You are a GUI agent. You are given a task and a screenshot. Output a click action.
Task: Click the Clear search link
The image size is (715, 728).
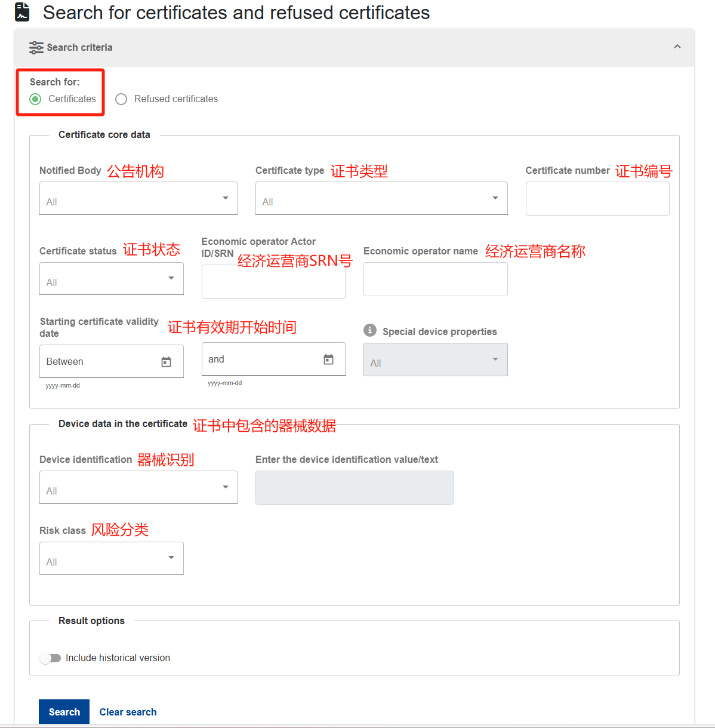click(x=128, y=712)
